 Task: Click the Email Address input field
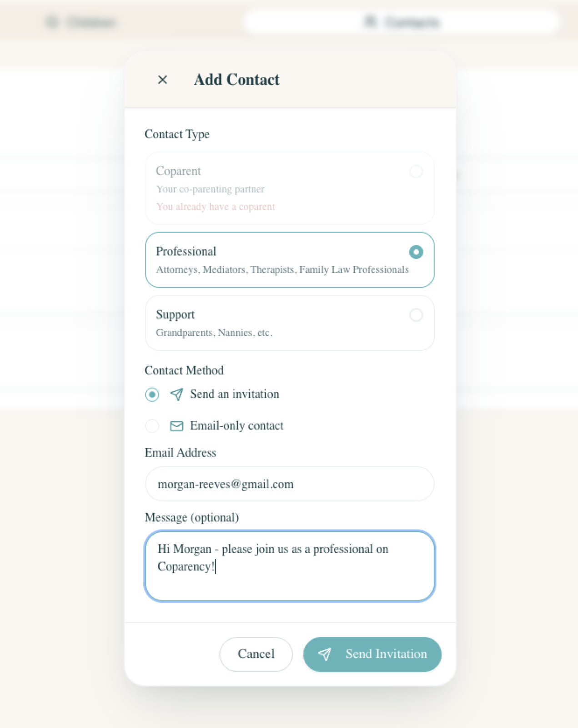tap(290, 484)
